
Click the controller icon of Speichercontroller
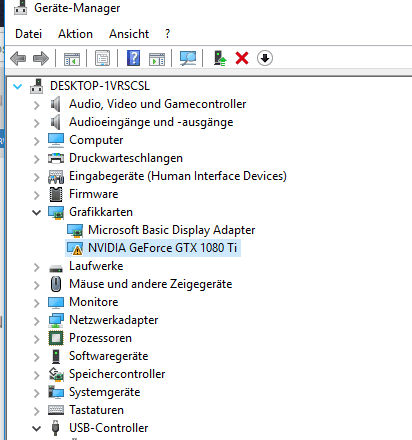[56, 374]
